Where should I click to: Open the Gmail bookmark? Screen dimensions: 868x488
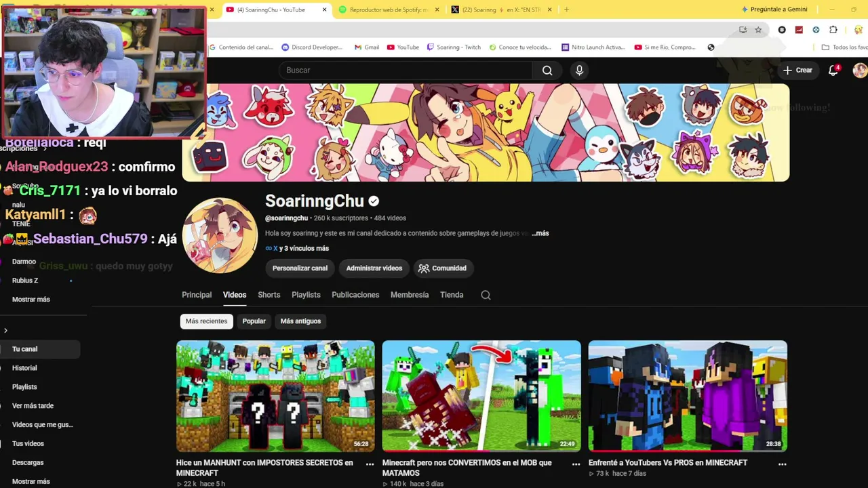[x=367, y=47]
